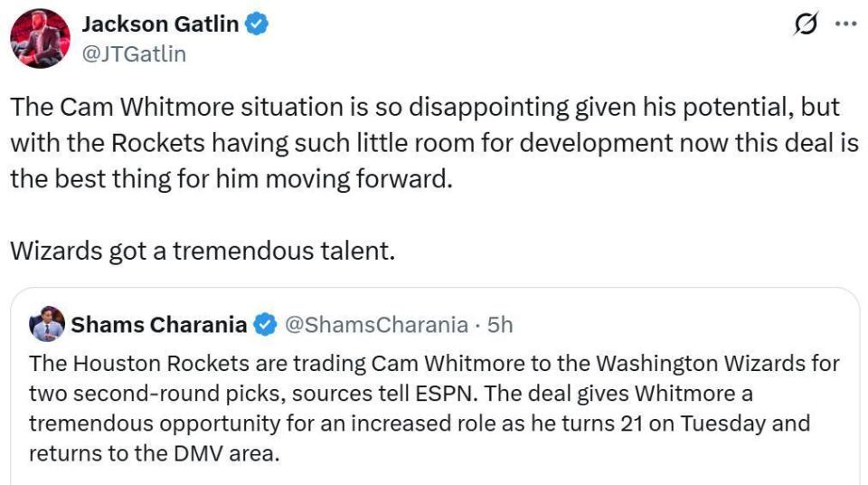Screen dimensions: 868x485
Task: Click Jackson Gatlin's blue verified badge
Action: [x=256, y=24]
